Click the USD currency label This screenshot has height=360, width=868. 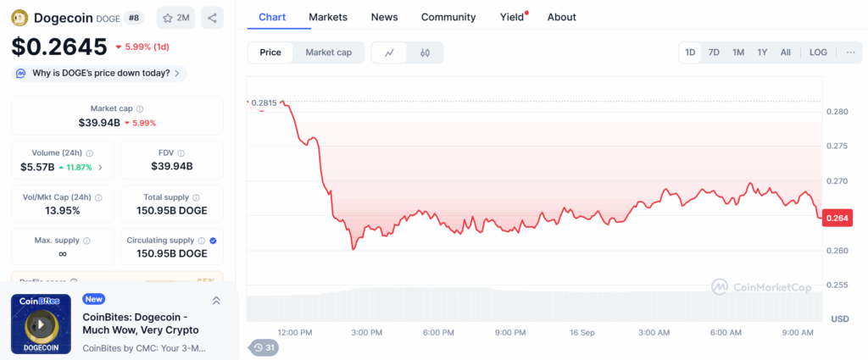click(x=839, y=319)
